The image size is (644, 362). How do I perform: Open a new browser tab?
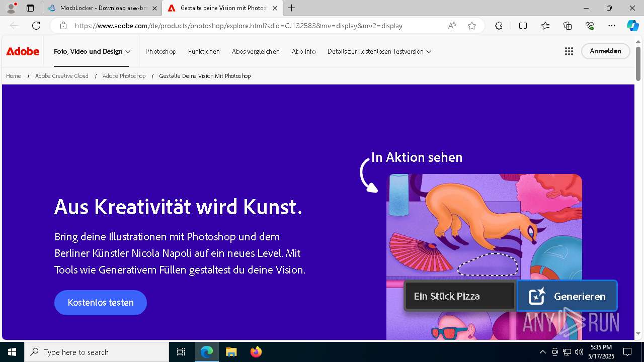click(x=292, y=8)
